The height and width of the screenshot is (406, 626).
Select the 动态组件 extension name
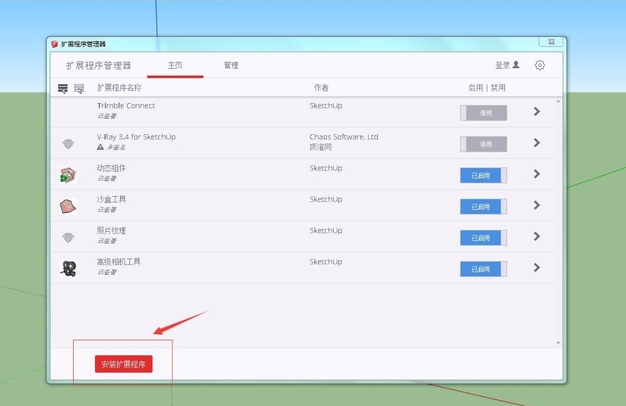(x=111, y=168)
